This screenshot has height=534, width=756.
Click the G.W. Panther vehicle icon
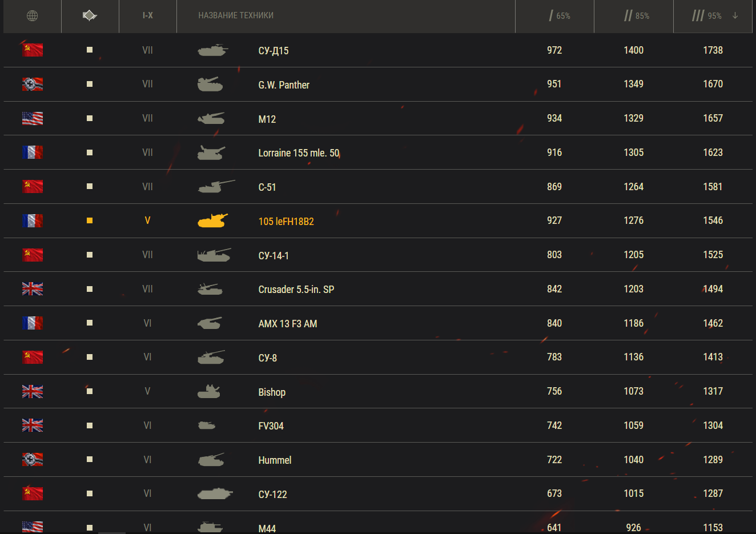[210, 85]
